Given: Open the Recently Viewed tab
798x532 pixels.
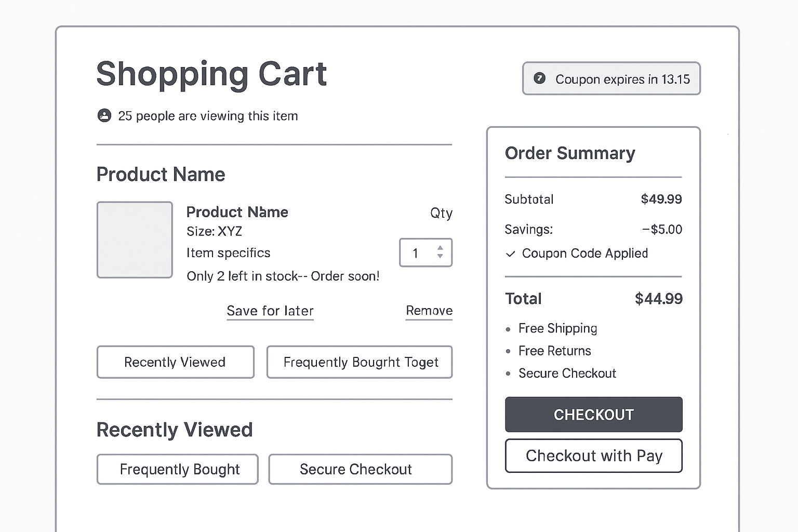Looking at the screenshot, I should pyautogui.click(x=175, y=362).
